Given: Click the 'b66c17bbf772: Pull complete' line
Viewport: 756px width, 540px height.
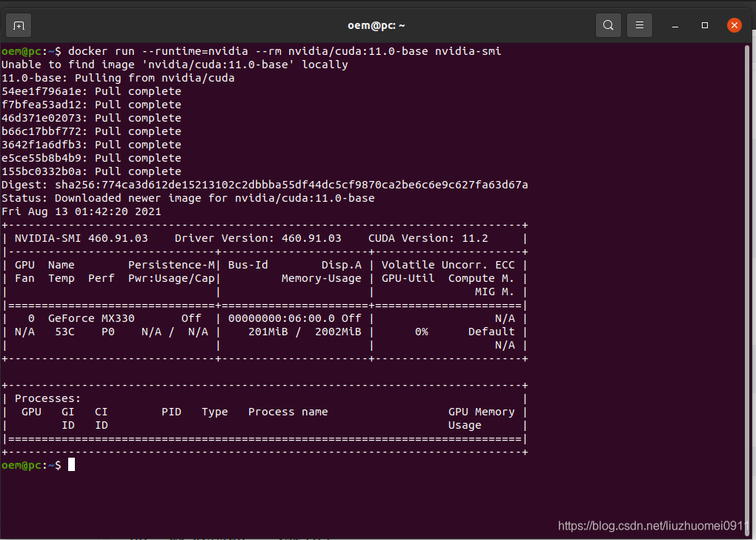Looking at the screenshot, I should 92,131.
